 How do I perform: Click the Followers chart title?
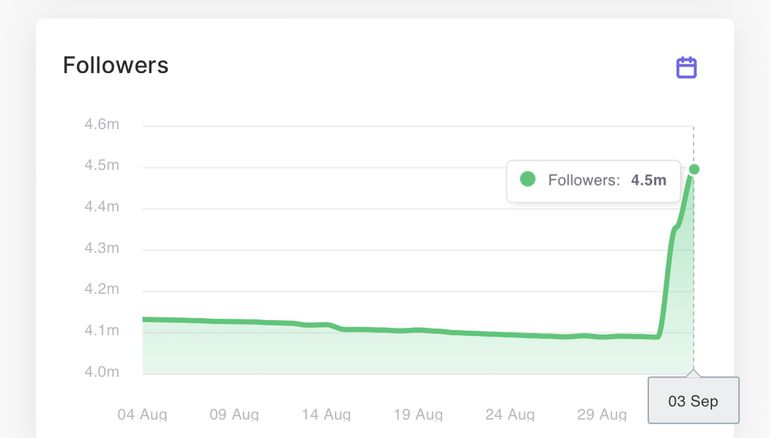[115, 66]
